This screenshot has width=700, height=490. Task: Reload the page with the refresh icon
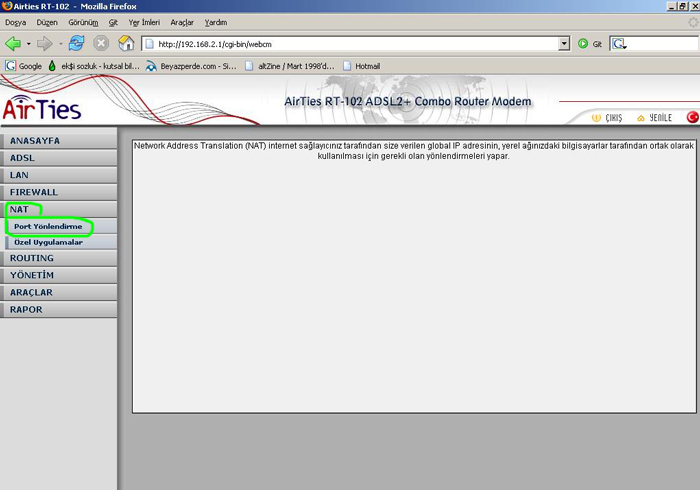tap(77, 43)
